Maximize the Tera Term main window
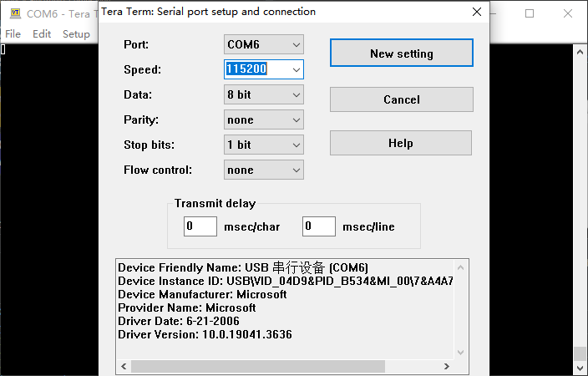This screenshot has height=376, width=588. 530,13
